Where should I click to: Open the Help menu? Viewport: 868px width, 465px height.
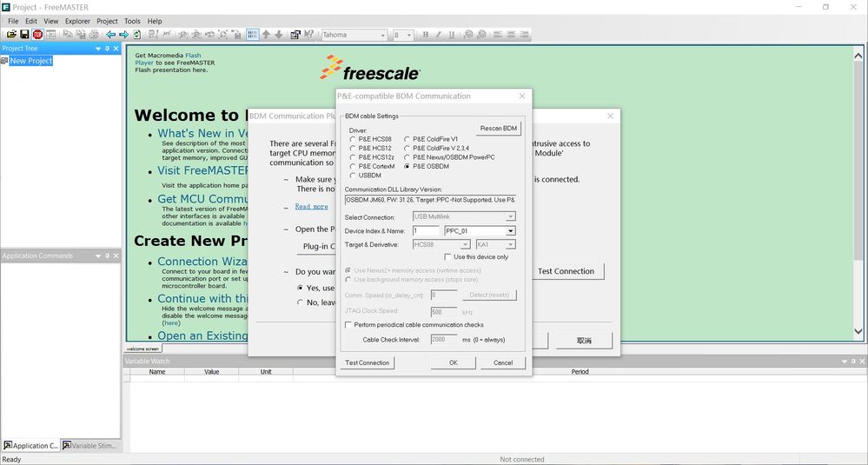click(x=155, y=21)
